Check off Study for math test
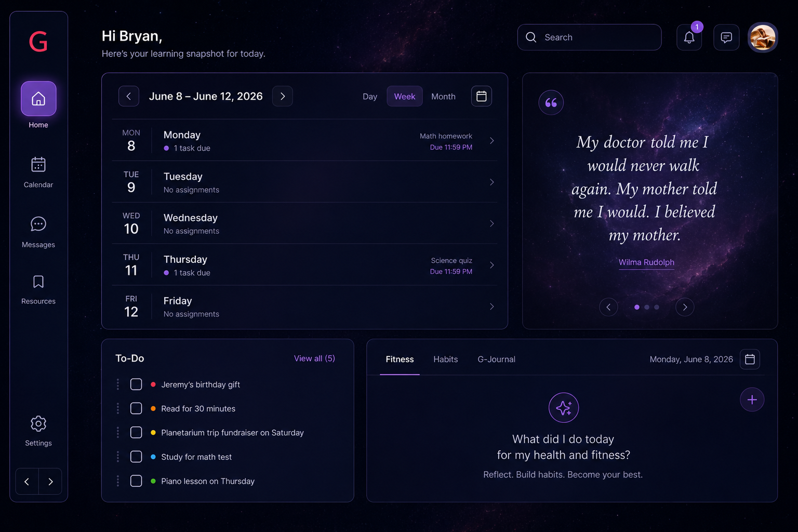Screen dimensions: 798x532 click(x=136, y=457)
